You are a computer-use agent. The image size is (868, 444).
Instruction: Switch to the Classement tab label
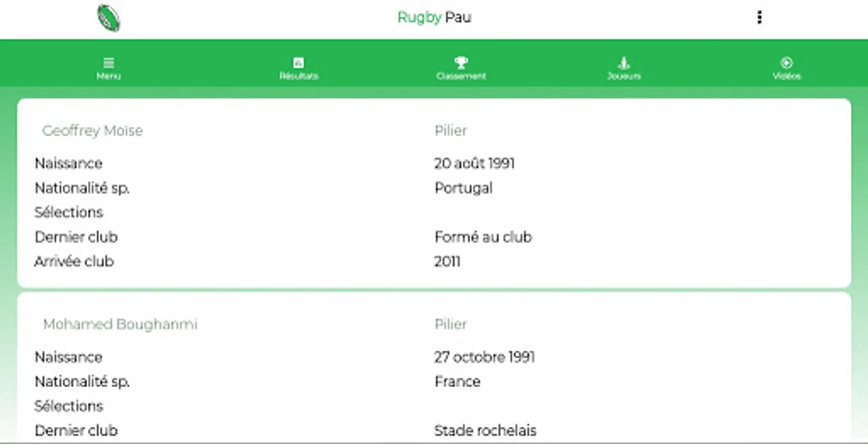[x=461, y=76]
